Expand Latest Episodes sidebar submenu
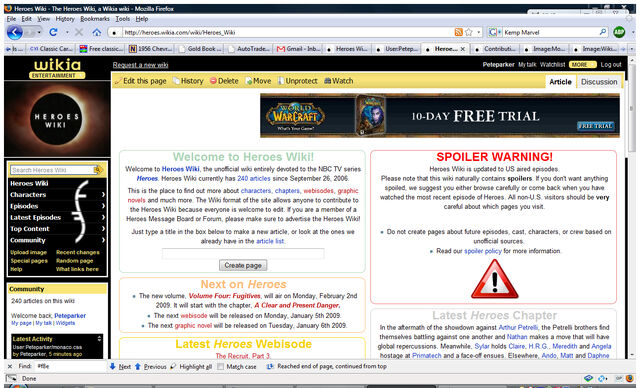The height and width of the screenshot is (388, 640). pos(103,217)
